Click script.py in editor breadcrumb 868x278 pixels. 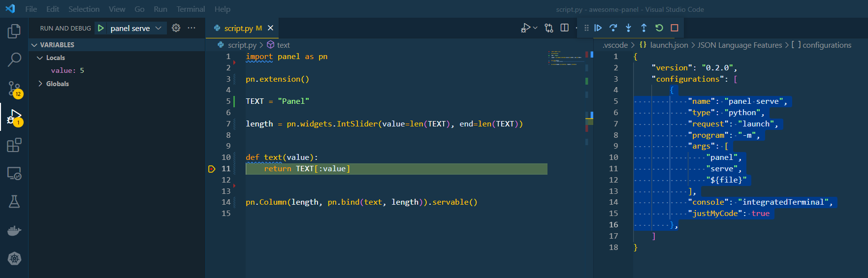tap(242, 45)
